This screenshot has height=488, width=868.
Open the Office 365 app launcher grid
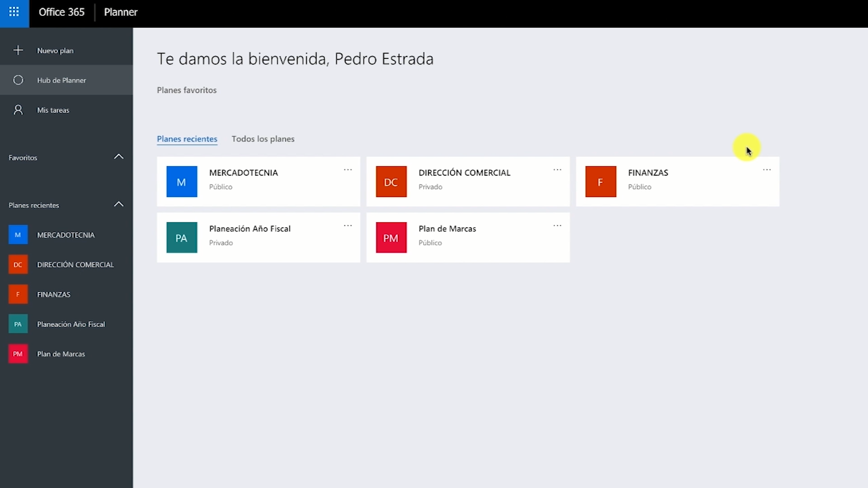click(14, 12)
